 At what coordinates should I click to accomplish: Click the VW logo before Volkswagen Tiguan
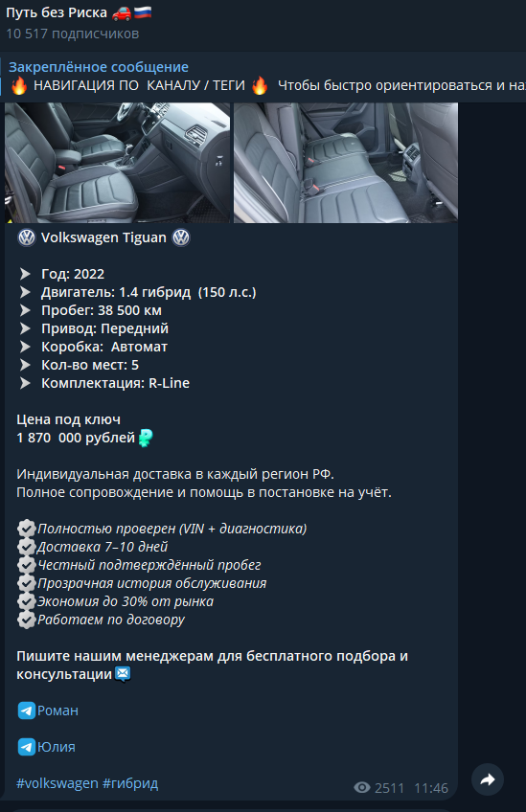[27, 237]
